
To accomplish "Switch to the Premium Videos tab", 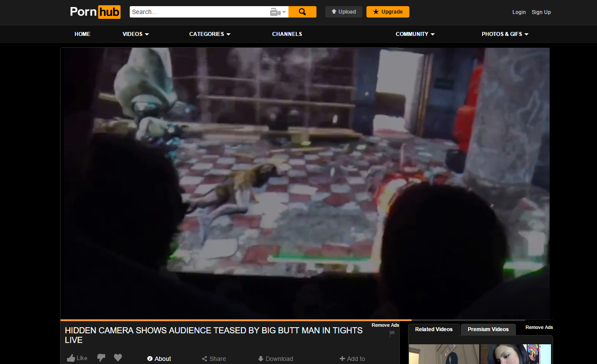I will tap(488, 329).
